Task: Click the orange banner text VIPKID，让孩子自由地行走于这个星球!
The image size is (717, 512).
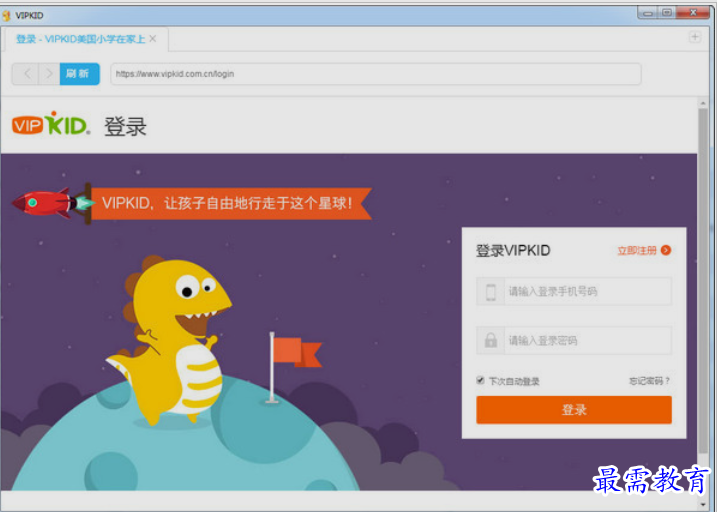Action: pyautogui.click(x=227, y=203)
